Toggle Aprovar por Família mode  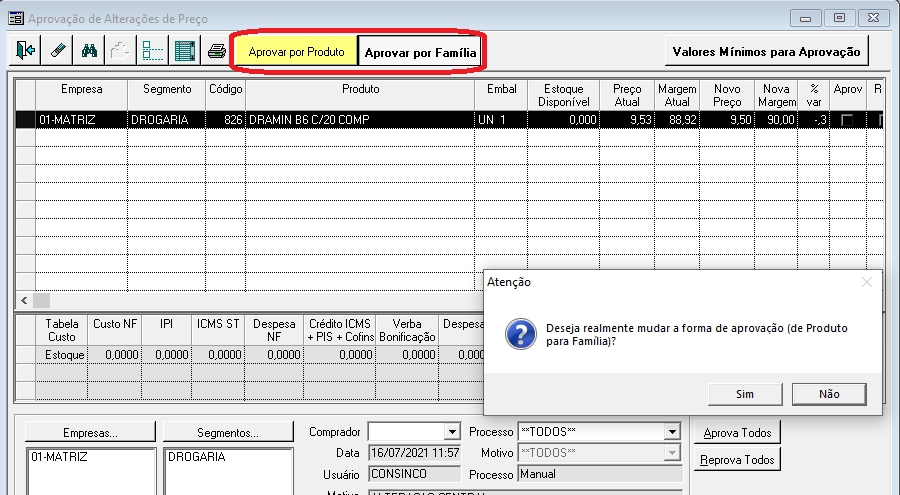pyautogui.click(x=420, y=53)
